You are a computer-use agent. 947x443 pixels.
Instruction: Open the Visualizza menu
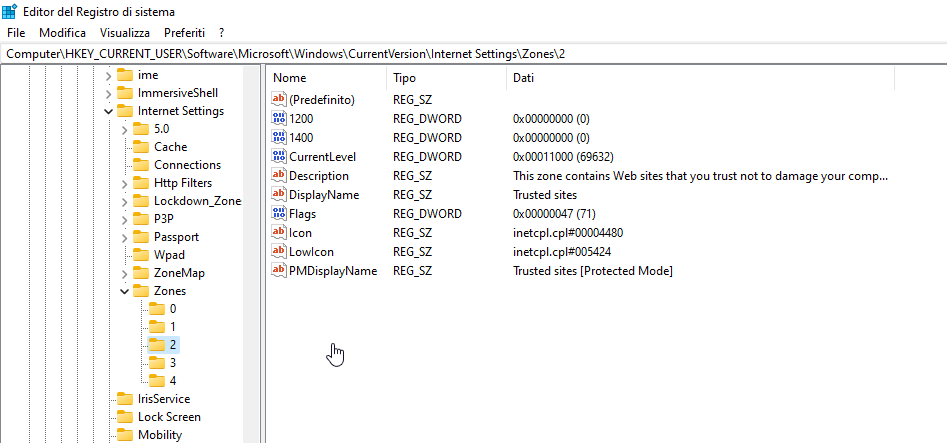125,33
